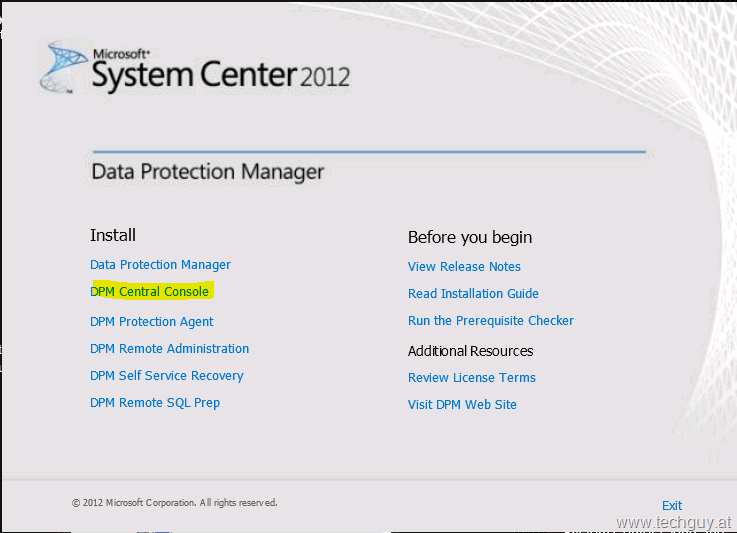Click the System Center logo icon
Screen dimensions: 737x533
(x=64, y=67)
